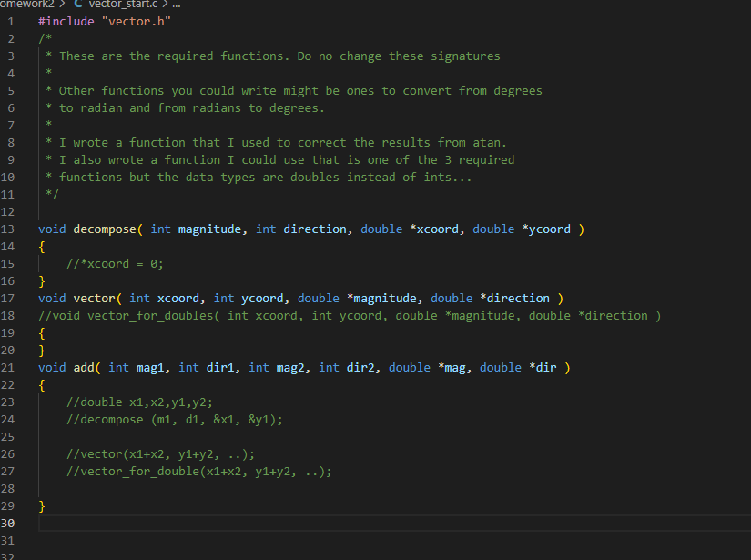Viewport: 751px width, 560px height.
Task: Click the dir2 parameter in add
Action: [x=360, y=368]
